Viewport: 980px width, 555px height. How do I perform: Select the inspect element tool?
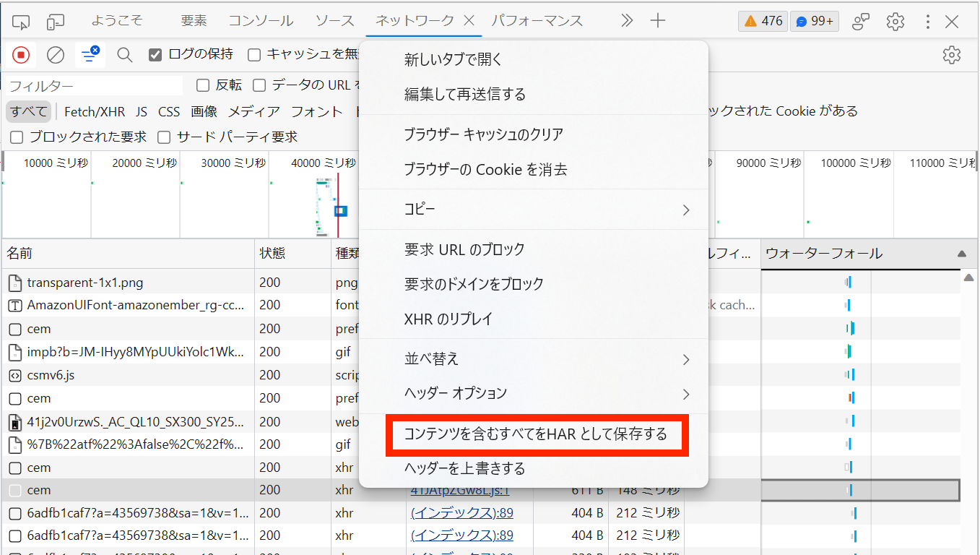coord(20,20)
